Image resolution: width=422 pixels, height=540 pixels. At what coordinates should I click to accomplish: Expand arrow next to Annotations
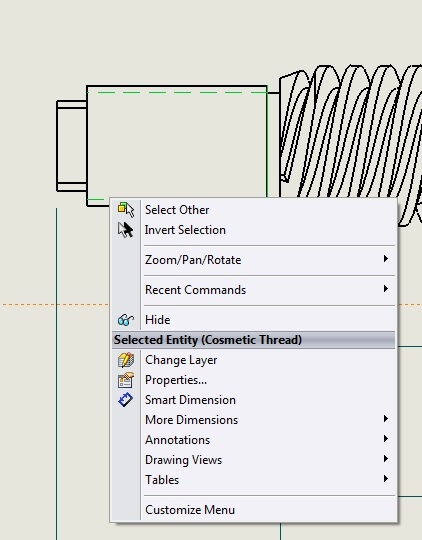point(386,439)
